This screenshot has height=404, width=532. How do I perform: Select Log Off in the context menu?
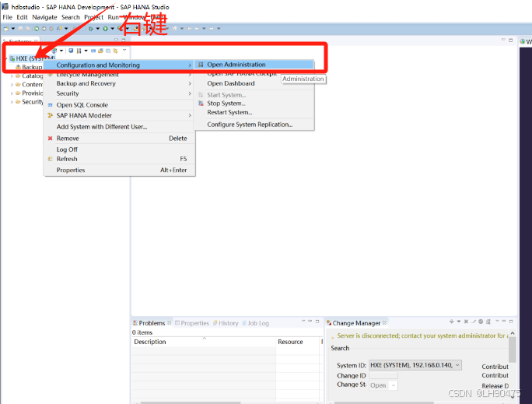pyautogui.click(x=119, y=149)
